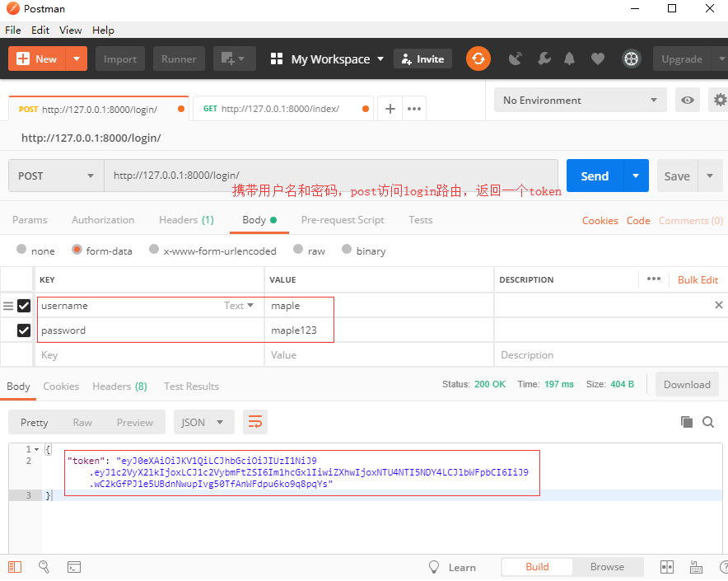Screen dimensions: 728x581
Task: Open the satellite capture requests icon
Action: 516,59
